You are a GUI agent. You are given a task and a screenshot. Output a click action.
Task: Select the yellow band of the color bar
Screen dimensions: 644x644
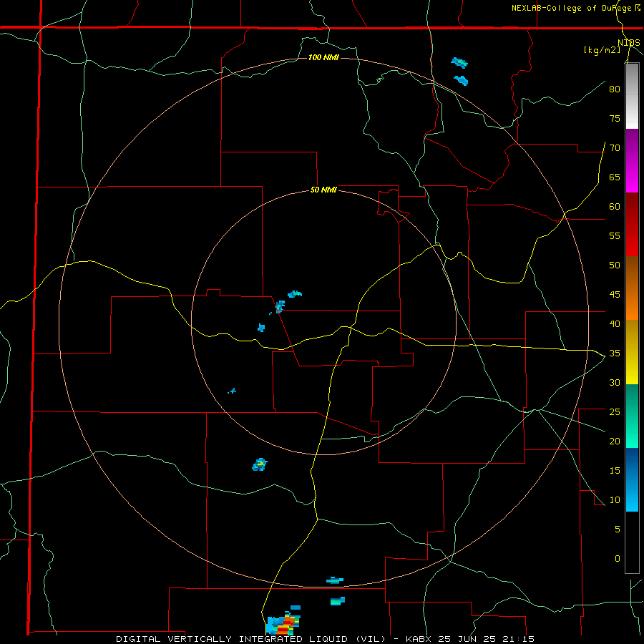[632, 352]
